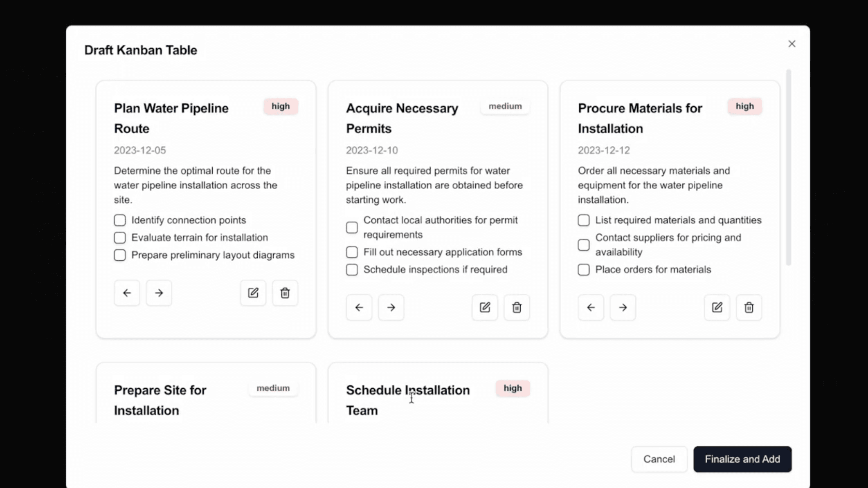Image resolution: width=868 pixels, height=488 pixels.
Task: Delete the Procure Materials for Installation card
Action: click(x=749, y=307)
